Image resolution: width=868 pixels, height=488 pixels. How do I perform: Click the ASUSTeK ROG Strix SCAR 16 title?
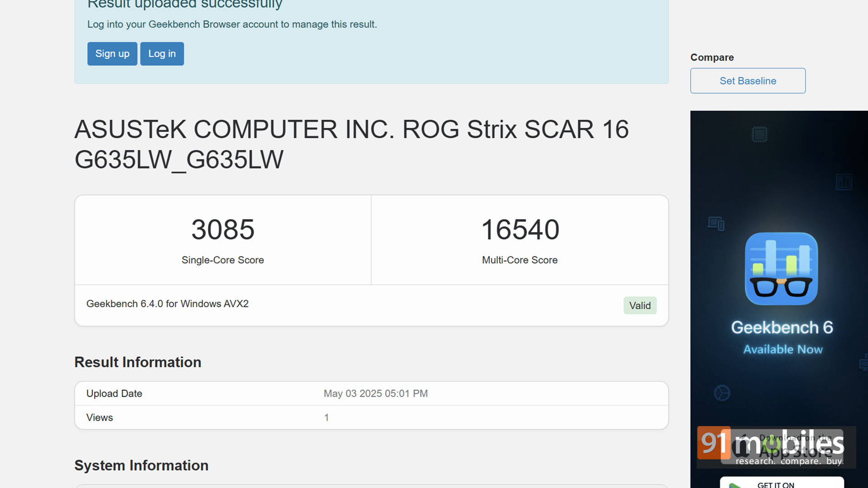(x=351, y=145)
